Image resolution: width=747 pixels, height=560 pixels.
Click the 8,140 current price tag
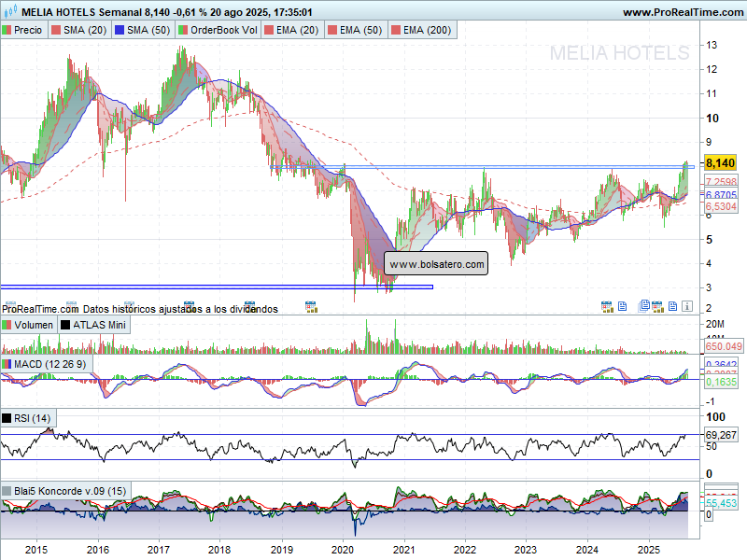pyautogui.click(x=721, y=162)
